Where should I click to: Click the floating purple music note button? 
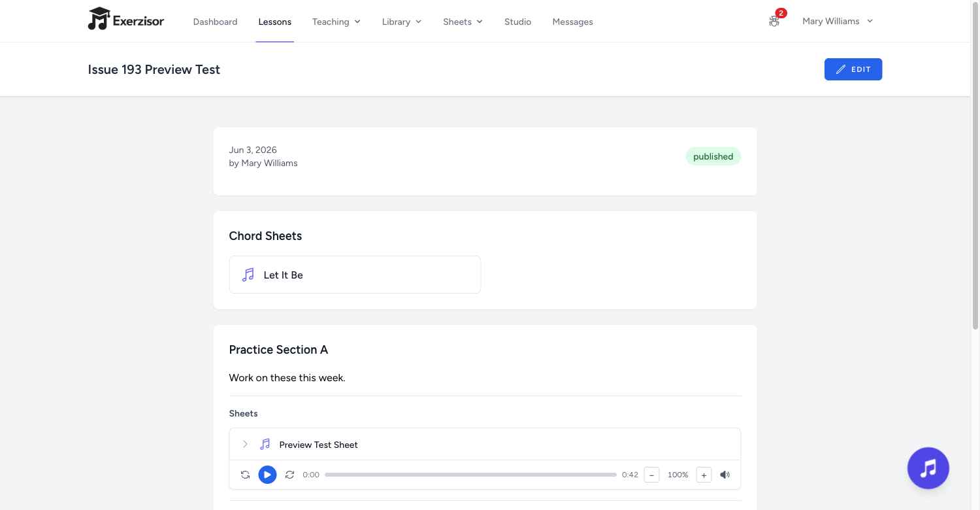pos(928,468)
